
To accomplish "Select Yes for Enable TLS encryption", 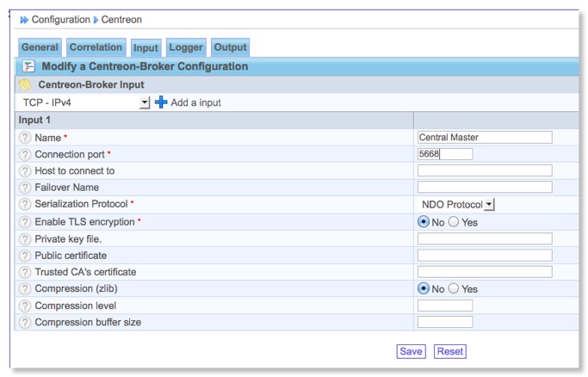I will 454,222.
